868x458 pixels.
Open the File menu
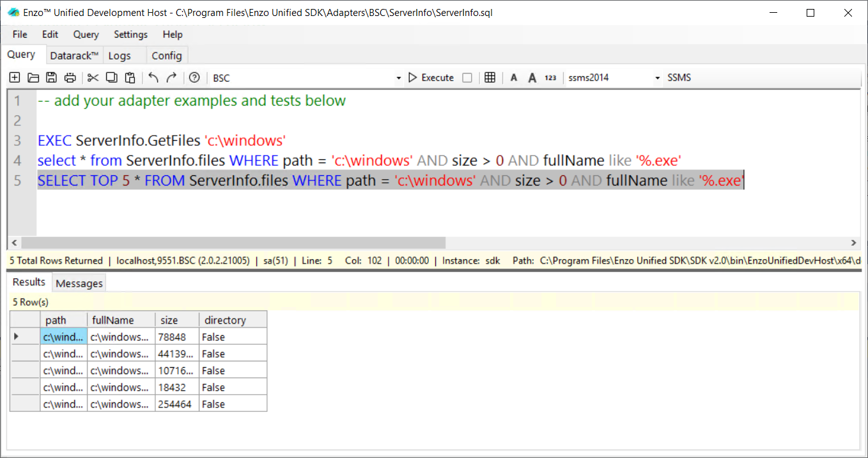(x=20, y=35)
